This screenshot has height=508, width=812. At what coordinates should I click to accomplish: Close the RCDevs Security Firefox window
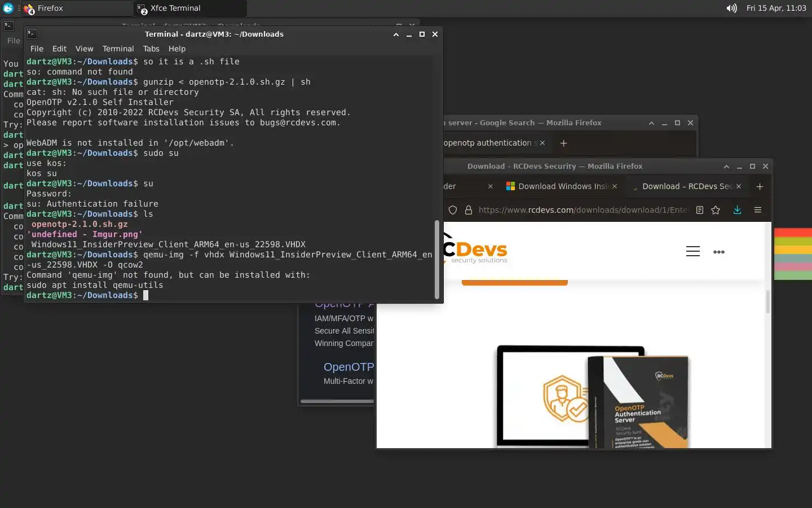(765, 166)
